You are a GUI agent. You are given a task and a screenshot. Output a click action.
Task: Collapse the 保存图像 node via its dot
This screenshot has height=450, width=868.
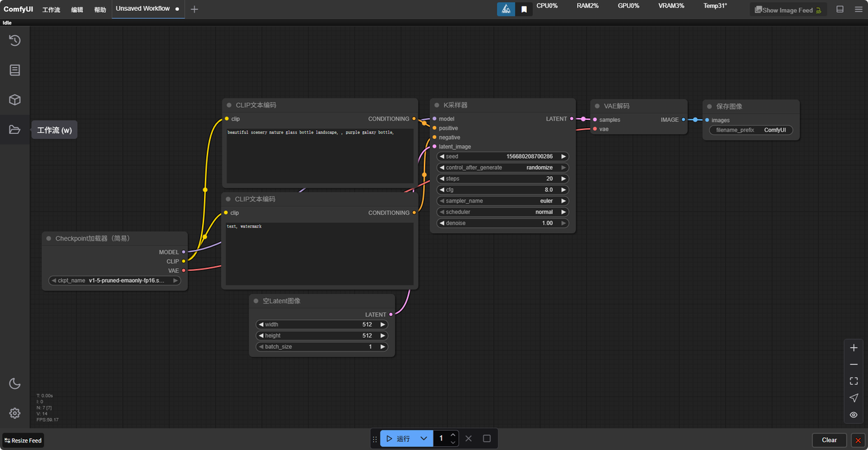(x=709, y=106)
